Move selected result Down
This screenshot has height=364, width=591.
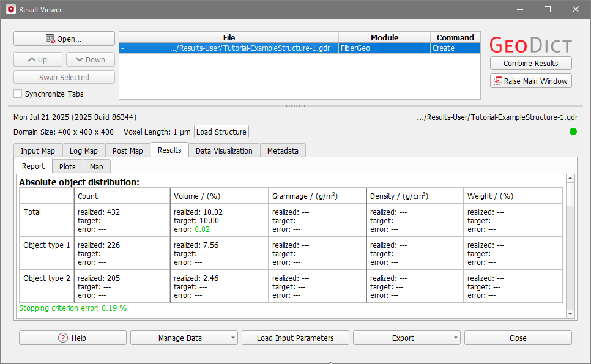tap(90, 59)
